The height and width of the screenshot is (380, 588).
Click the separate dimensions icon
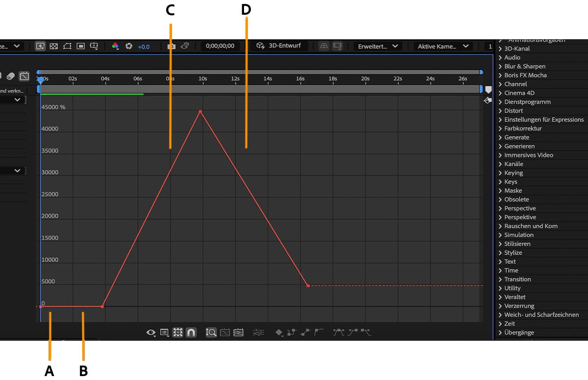[258, 332]
